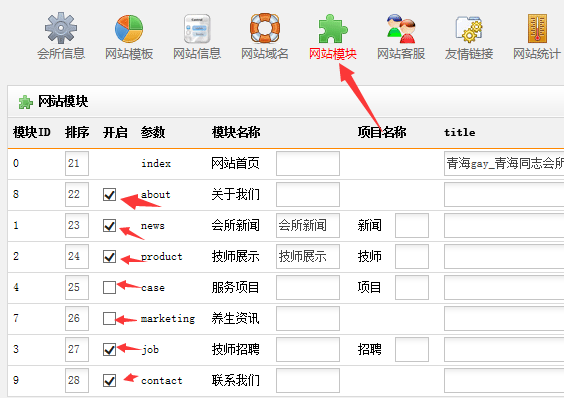564x398 pixels.
Task: Uncheck the product module checkbox
Action: pyautogui.click(x=109, y=257)
